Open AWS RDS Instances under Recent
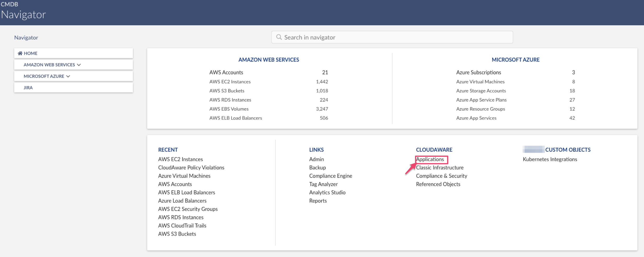Viewport: 644px width, 257px height. (181, 217)
